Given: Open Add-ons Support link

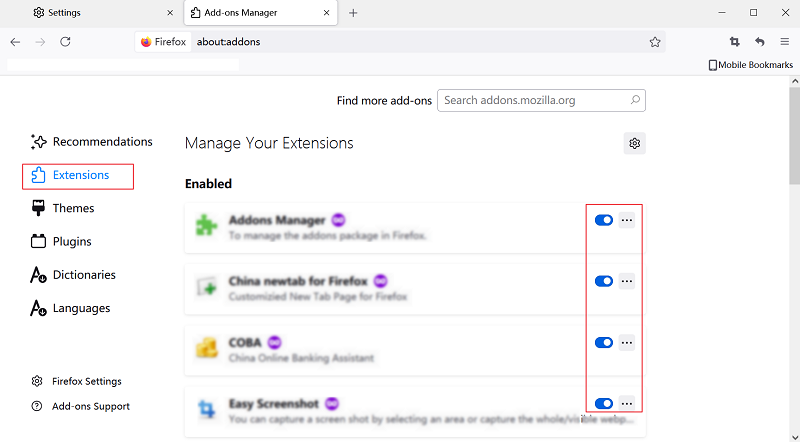Looking at the screenshot, I should click(81, 406).
